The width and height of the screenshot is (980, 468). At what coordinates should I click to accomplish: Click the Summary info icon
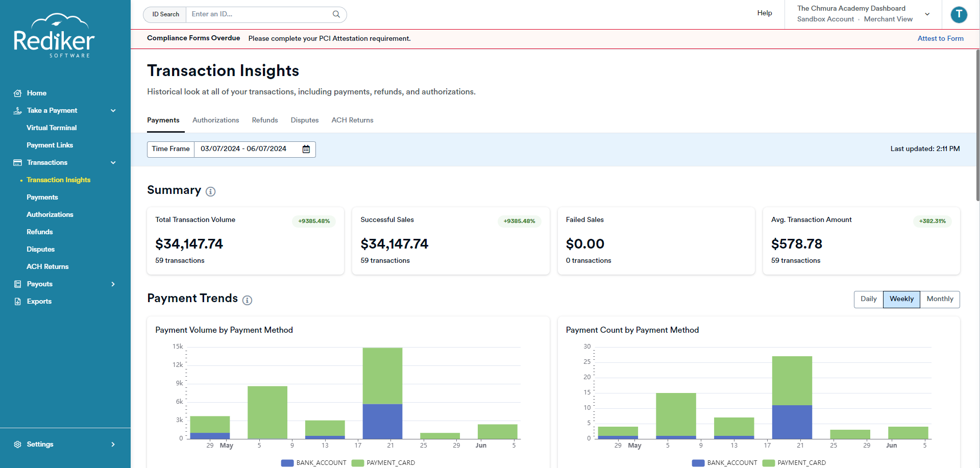(x=210, y=191)
